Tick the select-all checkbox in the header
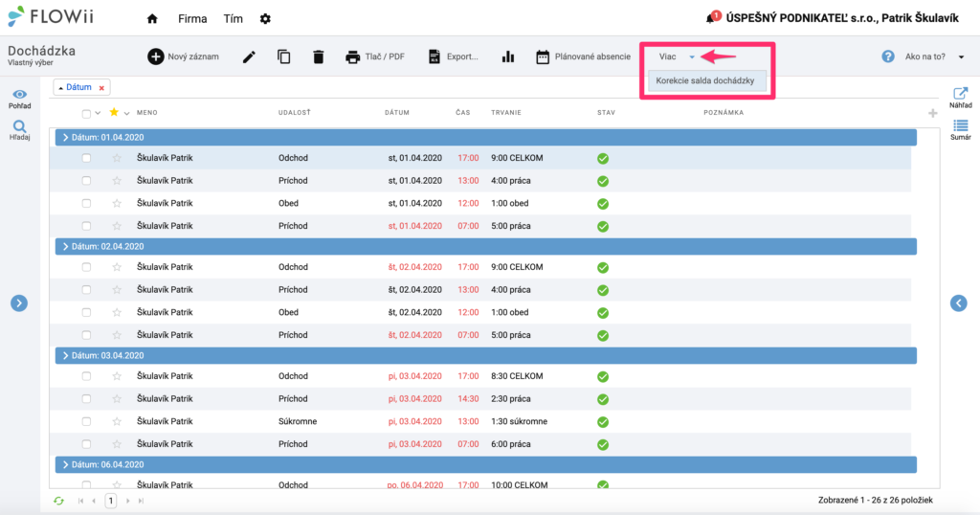980x515 pixels. tap(86, 113)
